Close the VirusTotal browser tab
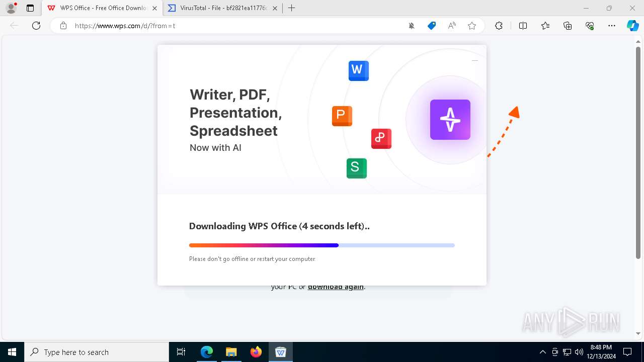 tap(274, 8)
